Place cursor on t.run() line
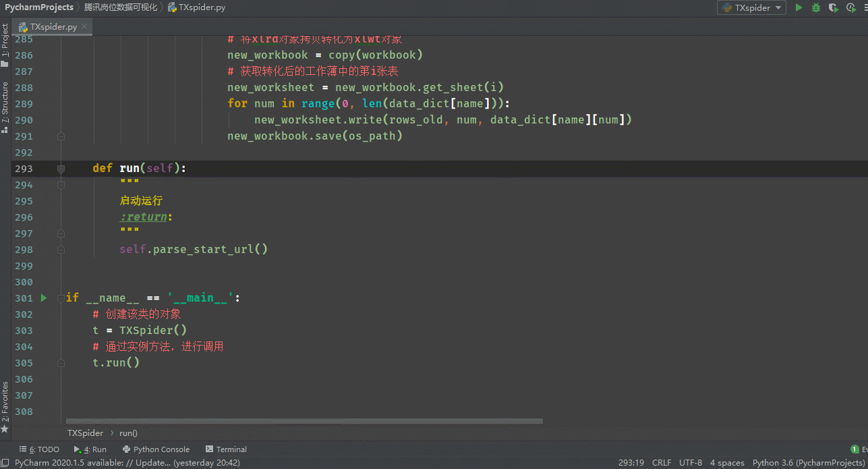868x469 pixels. [116, 362]
